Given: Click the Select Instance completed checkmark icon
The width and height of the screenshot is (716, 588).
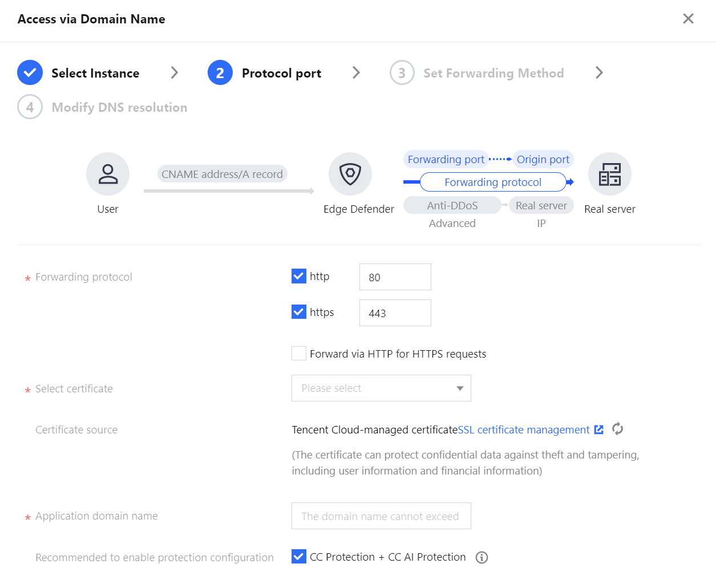Looking at the screenshot, I should click(x=30, y=73).
